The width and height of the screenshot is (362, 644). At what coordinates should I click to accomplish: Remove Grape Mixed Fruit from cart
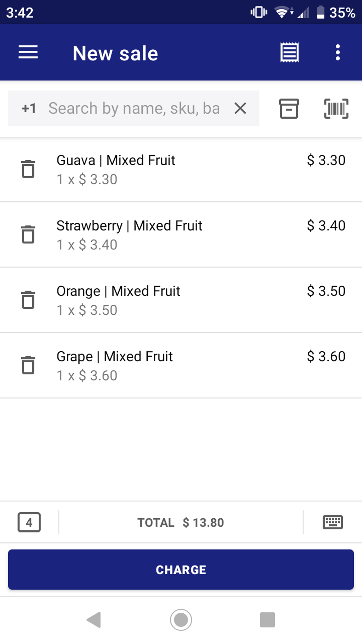28,365
